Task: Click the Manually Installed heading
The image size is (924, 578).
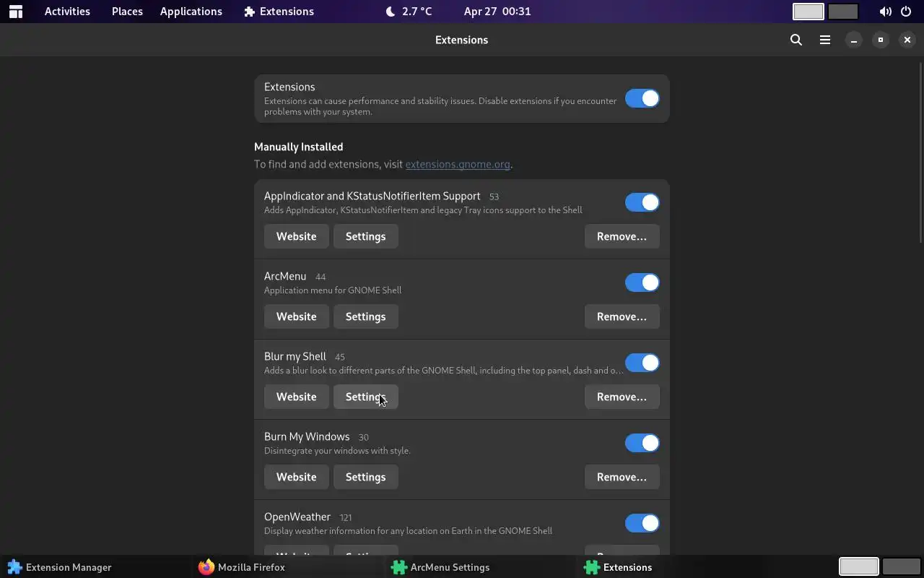Action: [x=298, y=147]
